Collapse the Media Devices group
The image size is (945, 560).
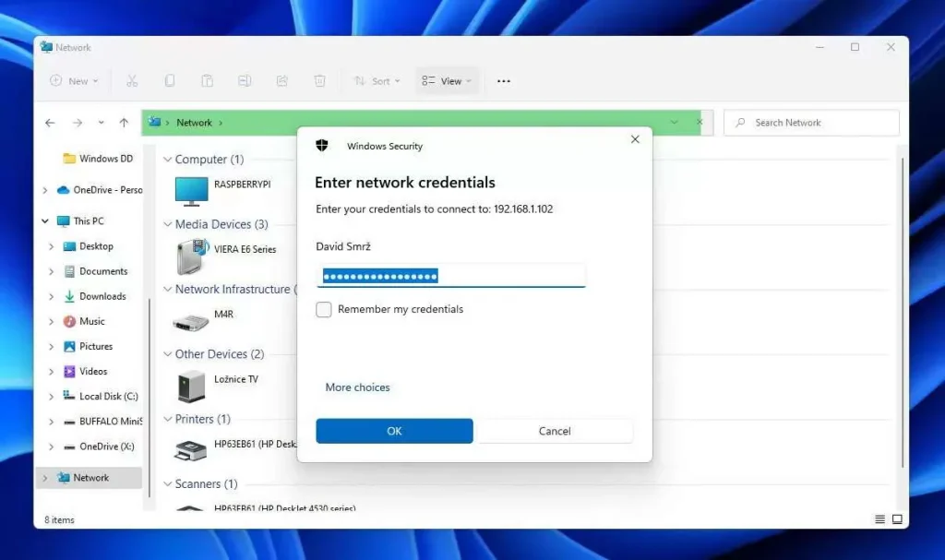(x=168, y=224)
